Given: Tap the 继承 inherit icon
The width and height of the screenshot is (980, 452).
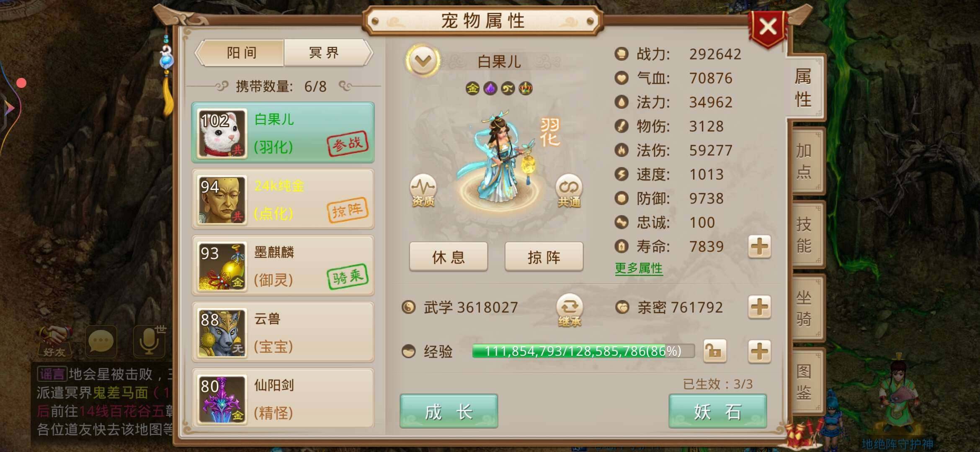Looking at the screenshot, I should click(x=570, y=311).
